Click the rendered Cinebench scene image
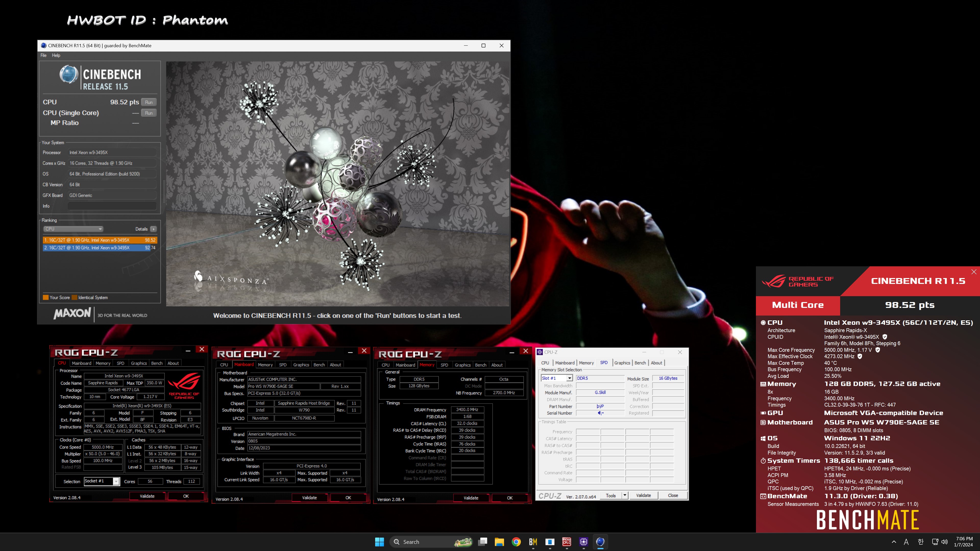This screenshot has height=551, width=980. tap(337, 184)
